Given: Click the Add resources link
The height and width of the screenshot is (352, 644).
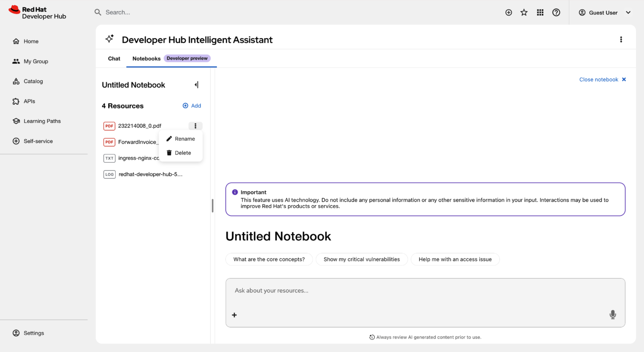Looking at the screenshot, I should click(x=192, y=106).
